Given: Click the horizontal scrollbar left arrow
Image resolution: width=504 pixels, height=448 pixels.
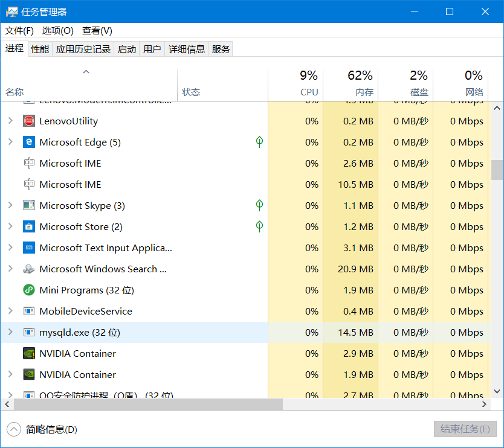Looking at the screenshot, I should point(7,405).
